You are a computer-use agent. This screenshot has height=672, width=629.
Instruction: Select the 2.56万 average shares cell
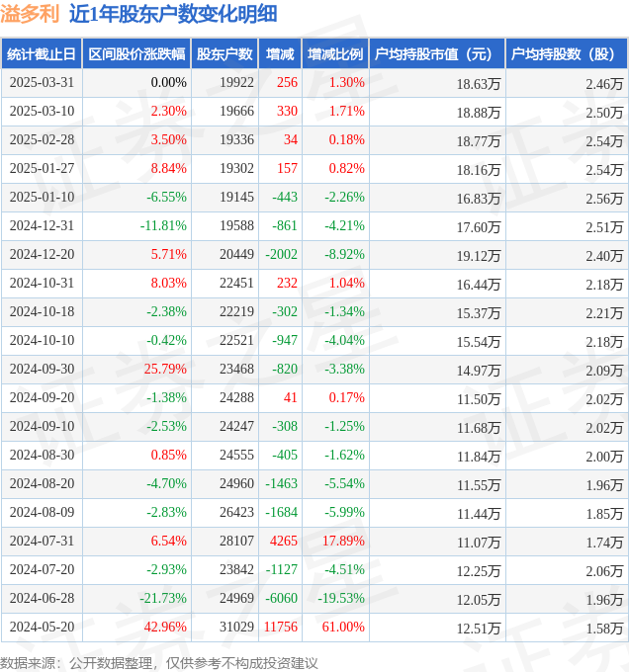[604, 199]
